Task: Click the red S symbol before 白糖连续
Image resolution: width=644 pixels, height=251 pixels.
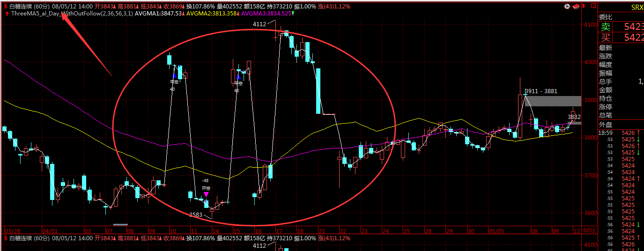Action: tap(5, 7)
